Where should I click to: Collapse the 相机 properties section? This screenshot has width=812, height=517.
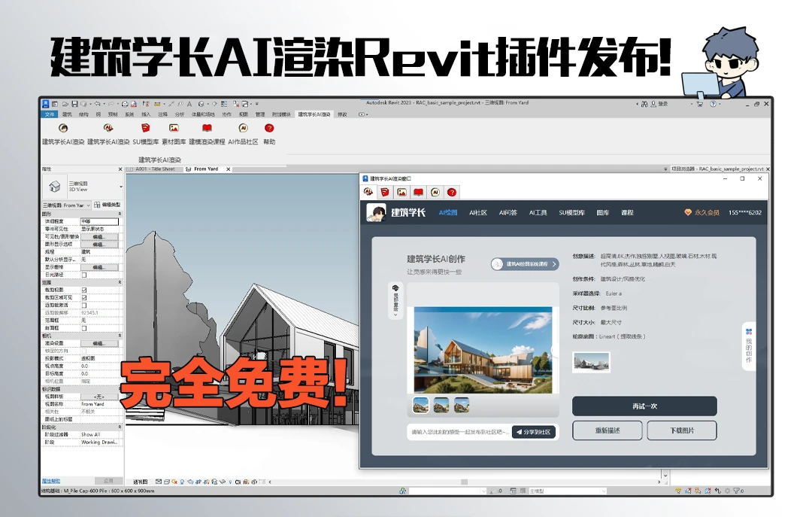(120, 336)
